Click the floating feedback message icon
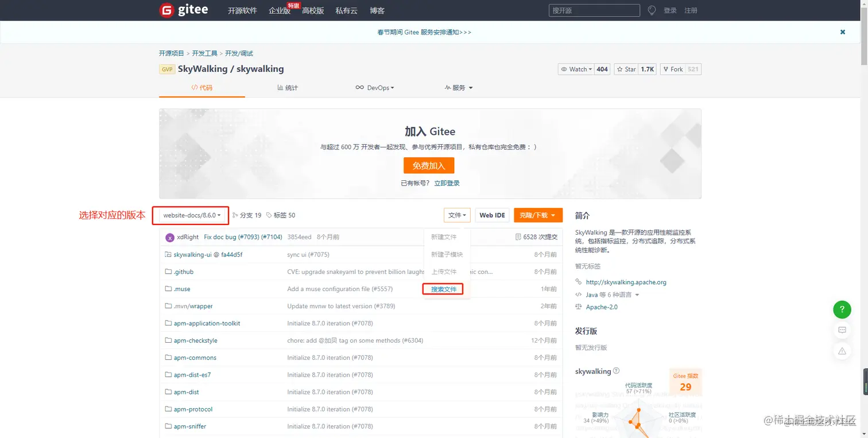Image resolution: width=868 pixels, height=438 pixels. (842, 330)
